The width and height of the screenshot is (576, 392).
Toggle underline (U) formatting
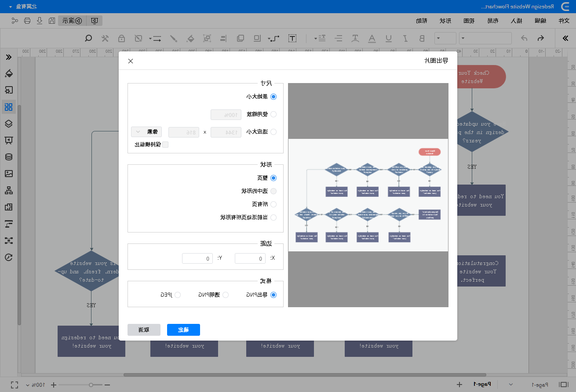click(x=389, y=38)
